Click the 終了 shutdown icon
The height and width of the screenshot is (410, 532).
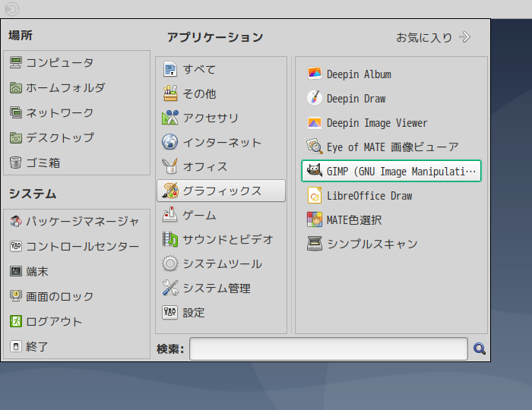click(16, 346)
